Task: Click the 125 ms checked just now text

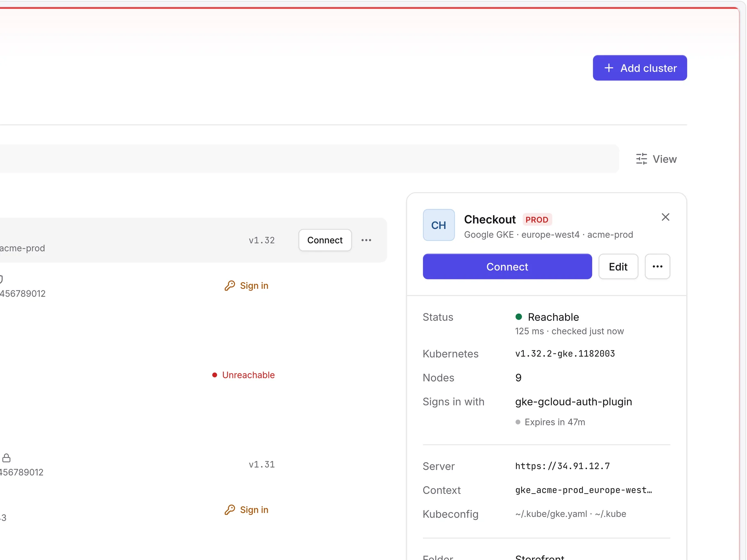Action: tap(569, 331)
